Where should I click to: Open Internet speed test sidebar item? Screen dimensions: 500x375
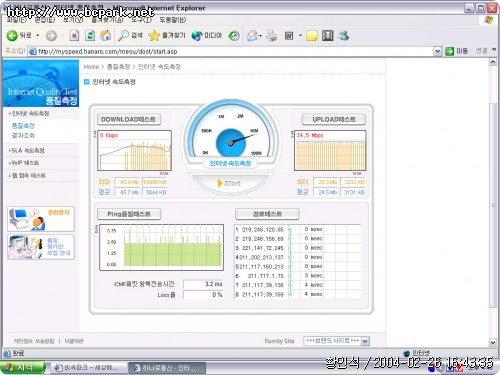[30, 114]
